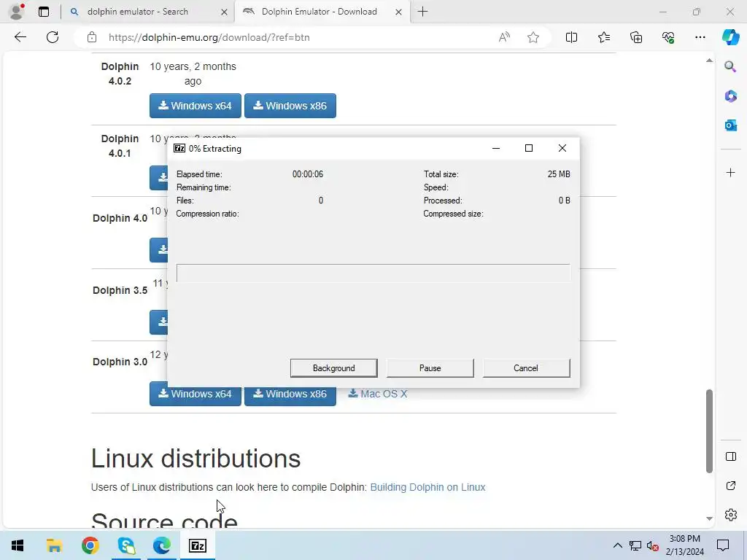Click the Linux distributions heading
The width and height of the screenshot is (747, 560).
click(196, 459)
